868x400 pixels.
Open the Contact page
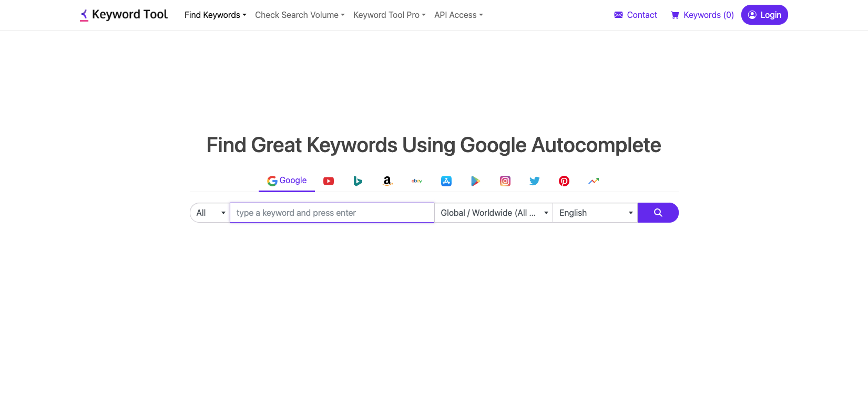(636, 15)
